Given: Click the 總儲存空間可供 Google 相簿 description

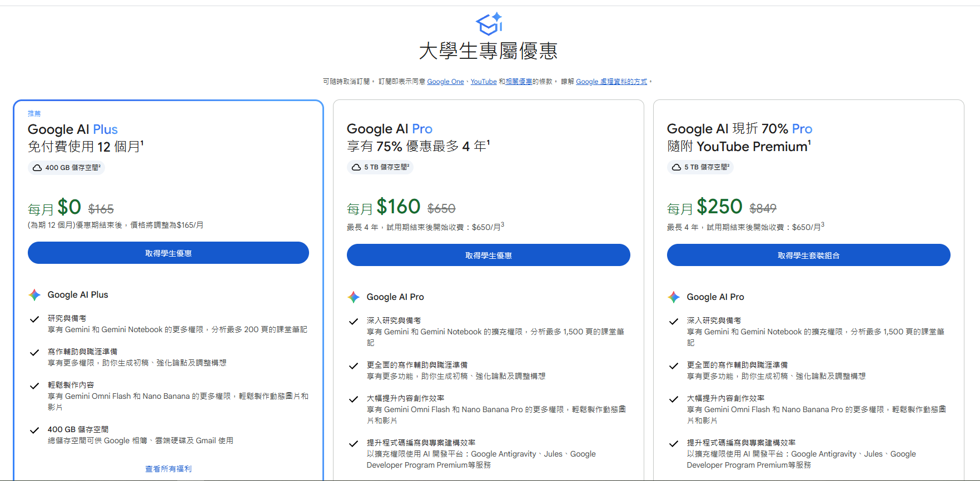Looking at the screenshot, I should tap(141, 440).
